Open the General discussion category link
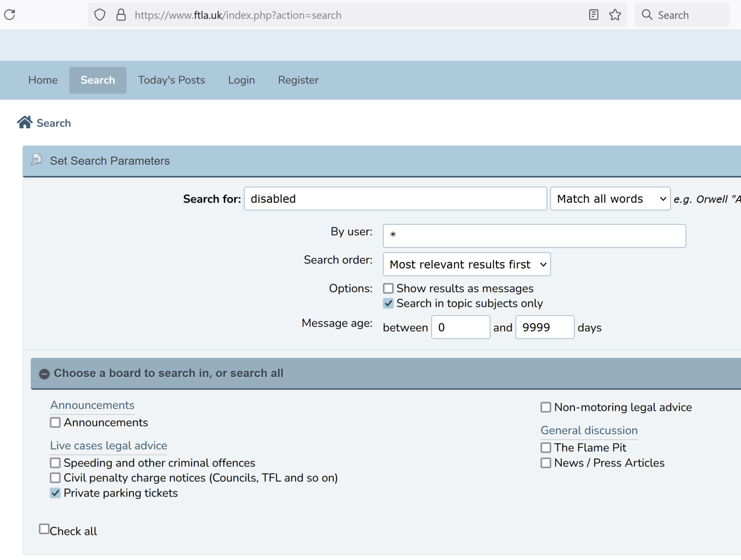Image resolution: width=741 pixels, height=560 pixels. [x=589, y=430]
